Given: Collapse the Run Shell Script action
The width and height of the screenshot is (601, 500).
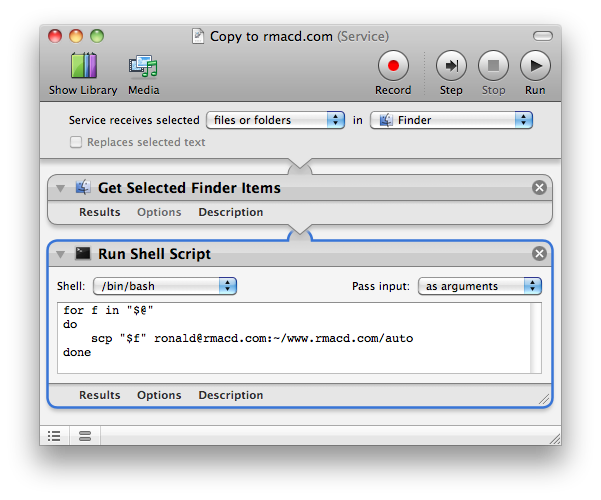Looking at the screenshot, I should (61, 254).
